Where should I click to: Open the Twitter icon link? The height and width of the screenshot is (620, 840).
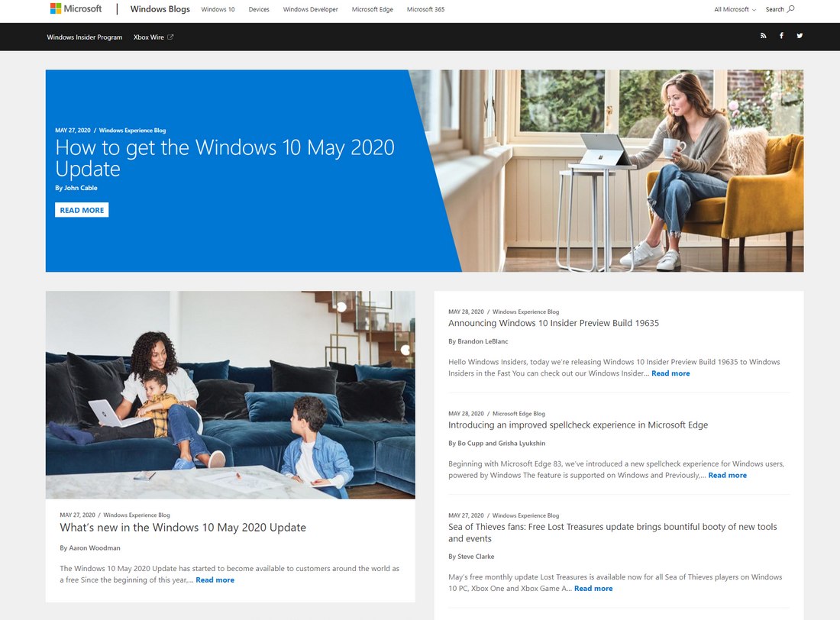800,36
